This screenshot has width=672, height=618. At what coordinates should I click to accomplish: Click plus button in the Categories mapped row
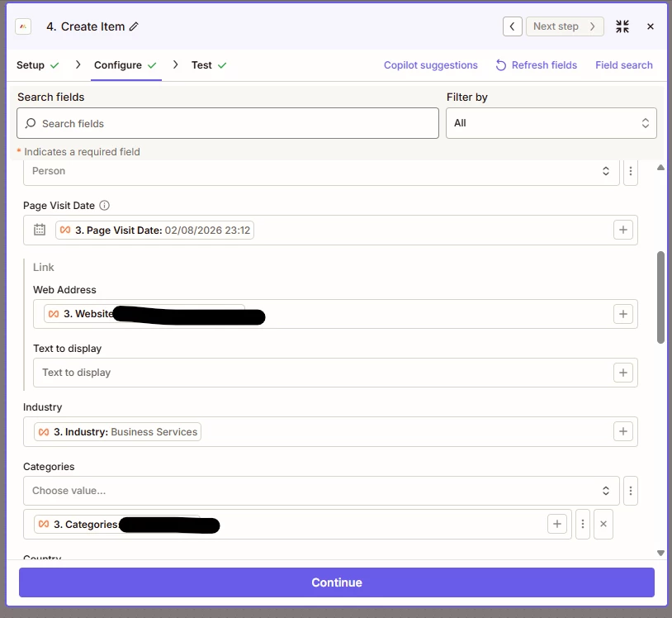point(557,524)
